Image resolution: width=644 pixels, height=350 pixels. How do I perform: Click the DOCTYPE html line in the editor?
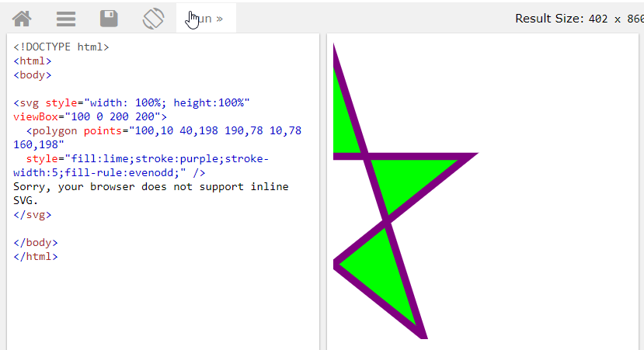pos(61,47)
